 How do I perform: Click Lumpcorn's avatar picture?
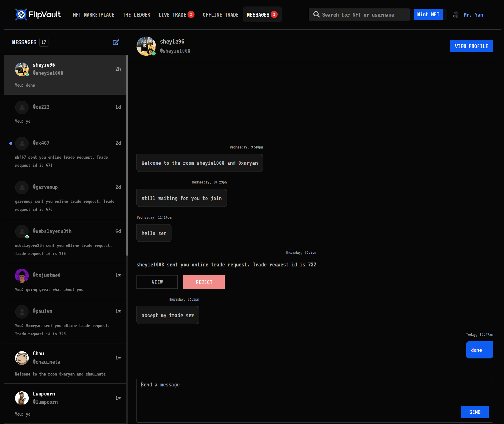[x=22, y=398]
